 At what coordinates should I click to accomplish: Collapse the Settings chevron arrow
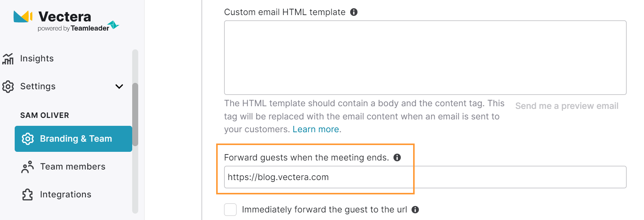[119, 87]
